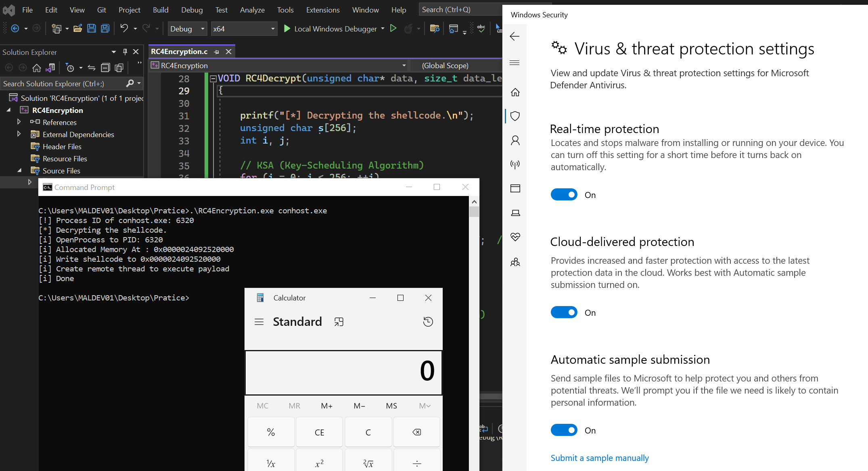Open Firewall & network protection sidebar icon

515,164
